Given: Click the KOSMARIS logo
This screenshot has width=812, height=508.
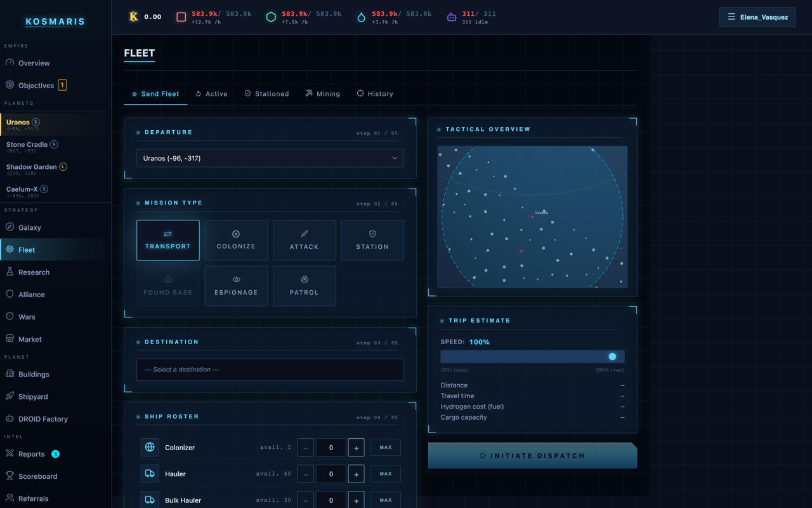Looking at the screenshot, I should click(55, 22).
